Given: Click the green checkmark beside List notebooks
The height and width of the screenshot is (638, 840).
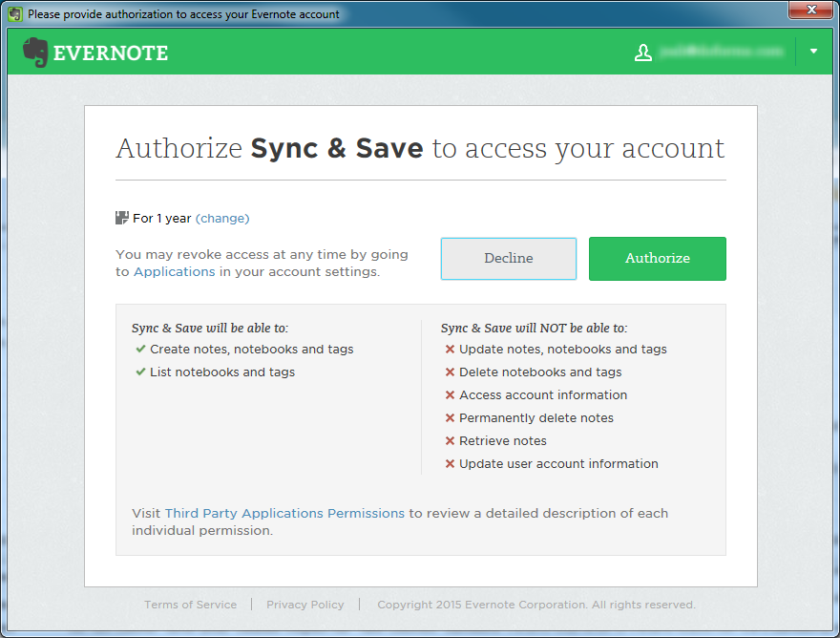Looking at the screenshot, I should pyautogui.click(x=140, y=372).
